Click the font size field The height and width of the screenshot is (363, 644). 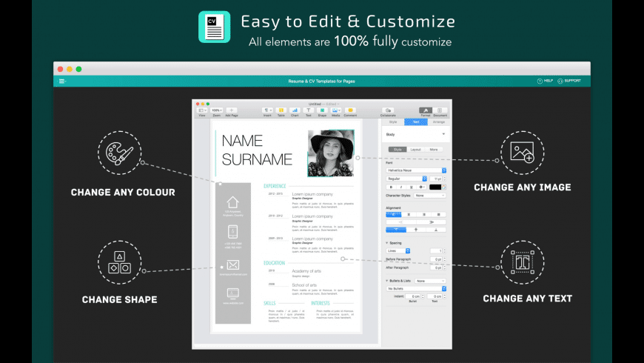pos(436,179)
